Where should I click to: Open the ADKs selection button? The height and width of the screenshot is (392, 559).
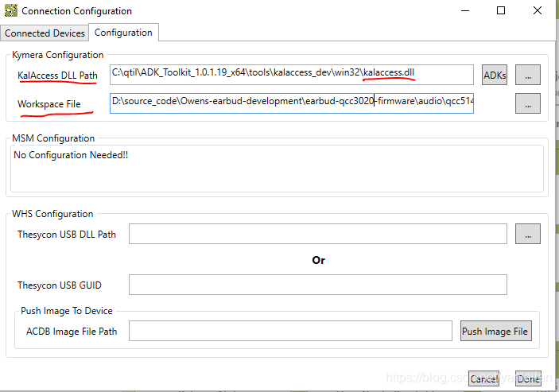(495, 75)
